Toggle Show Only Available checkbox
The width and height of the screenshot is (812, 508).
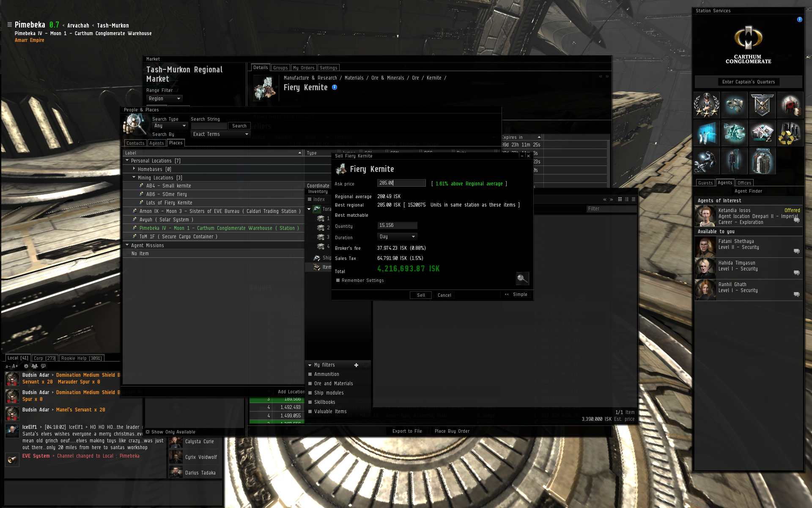(x=148, y=432)
